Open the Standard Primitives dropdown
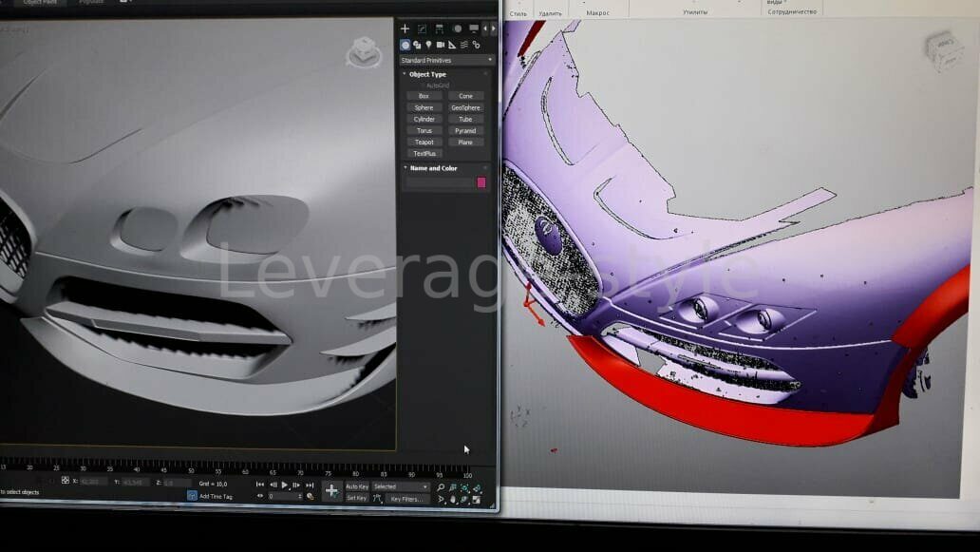The image size is (980, 552). [x=447, y=60]
